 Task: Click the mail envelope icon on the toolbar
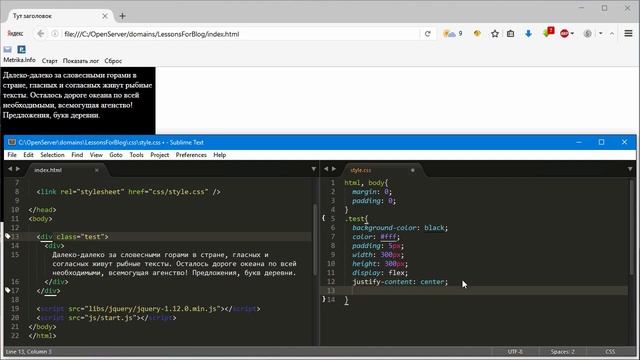[8, 49]
